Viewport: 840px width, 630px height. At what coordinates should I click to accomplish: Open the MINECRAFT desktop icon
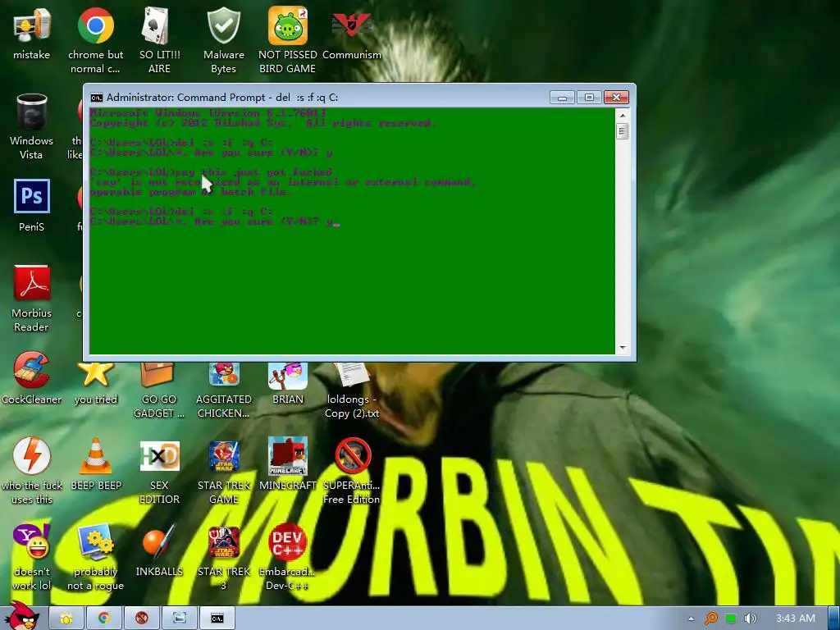click(288, 464)
